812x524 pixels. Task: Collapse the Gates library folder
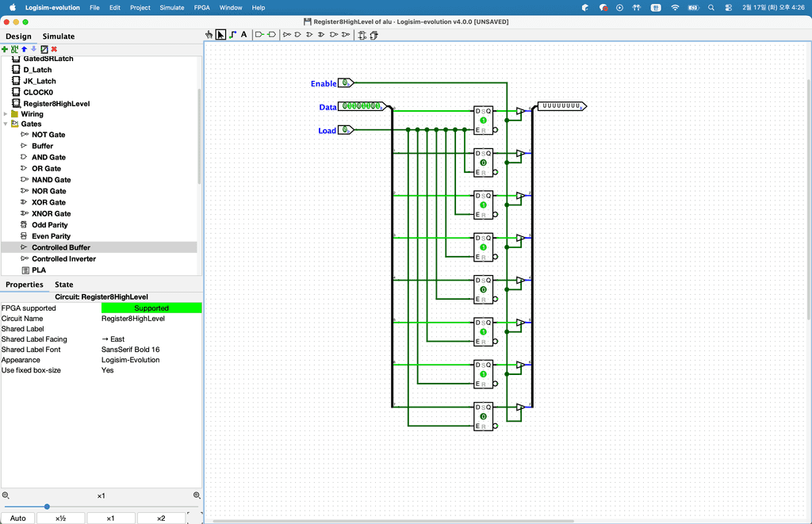pos(6,124)
